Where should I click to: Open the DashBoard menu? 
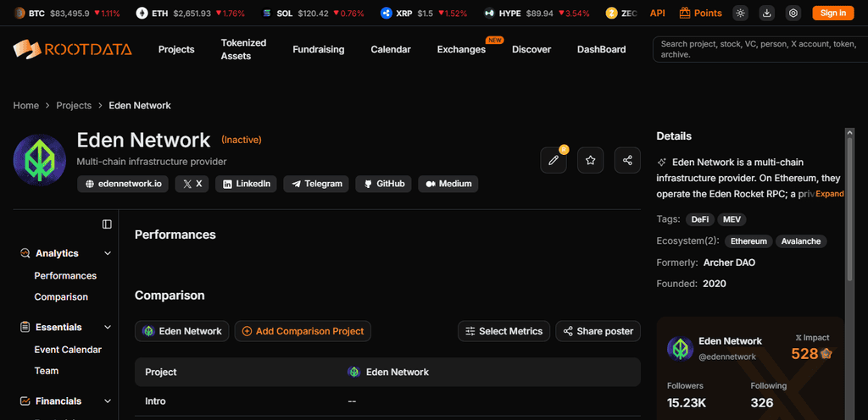(x=602, y=49)
